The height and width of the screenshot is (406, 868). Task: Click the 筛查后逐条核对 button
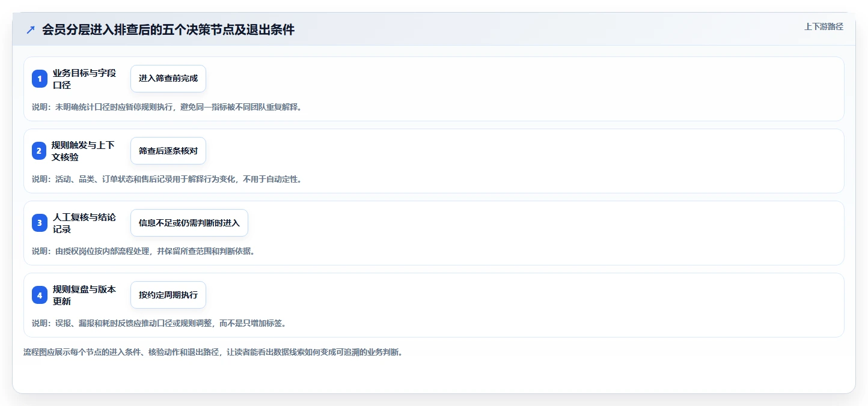click(x=168, y=151)
